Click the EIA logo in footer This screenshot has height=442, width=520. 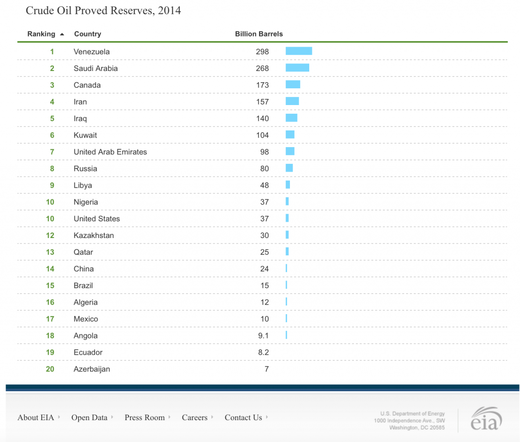(x=486, y=419)
